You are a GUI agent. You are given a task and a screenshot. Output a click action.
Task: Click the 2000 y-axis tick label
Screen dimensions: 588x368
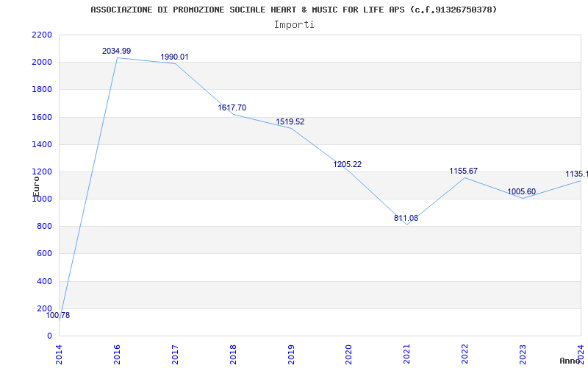pos(43,63)
